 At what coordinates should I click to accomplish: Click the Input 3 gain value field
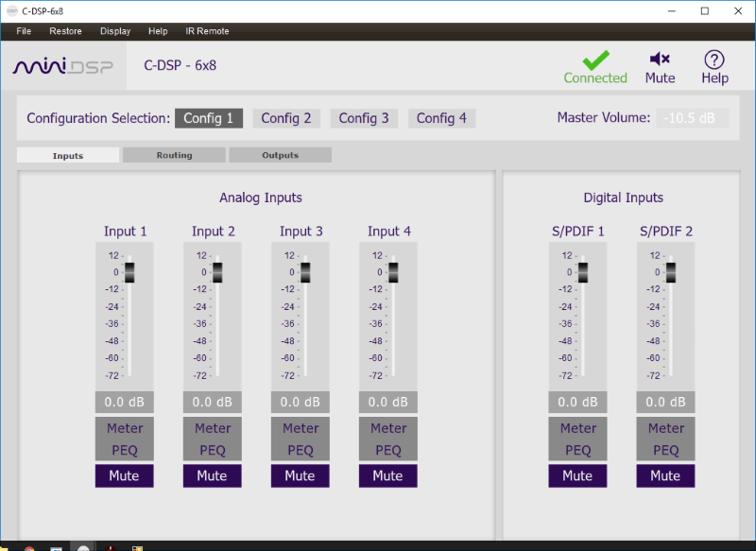click(x=300, y=402)
